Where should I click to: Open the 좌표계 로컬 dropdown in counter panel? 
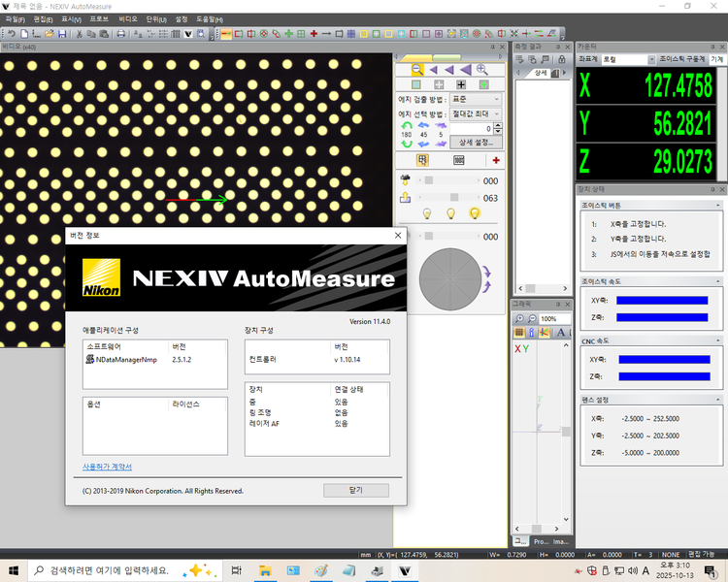626,59
